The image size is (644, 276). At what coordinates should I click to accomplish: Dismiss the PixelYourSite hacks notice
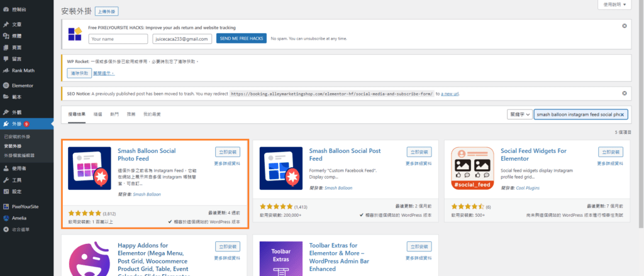pyautogui.click(x=624, y=26)
